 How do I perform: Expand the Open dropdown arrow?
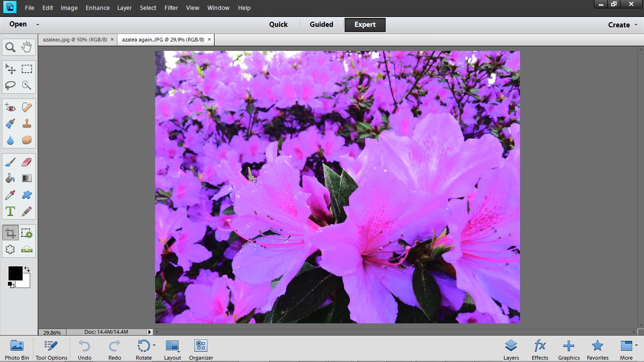tap(38, 25)
